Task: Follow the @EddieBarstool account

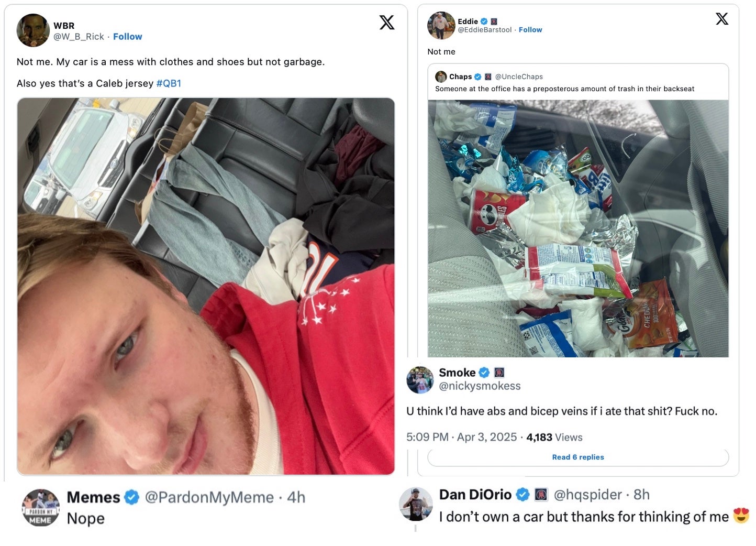Action: click(x=530, y=30)
